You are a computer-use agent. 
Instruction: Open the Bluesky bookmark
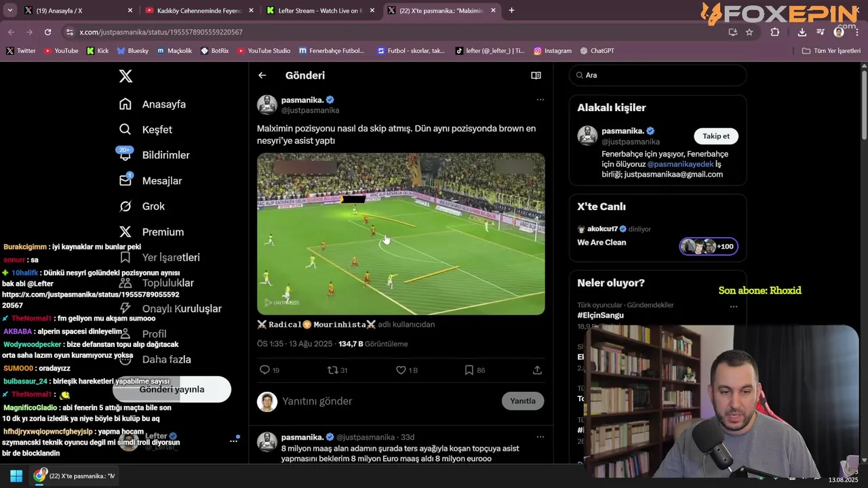tap(133, 51)
